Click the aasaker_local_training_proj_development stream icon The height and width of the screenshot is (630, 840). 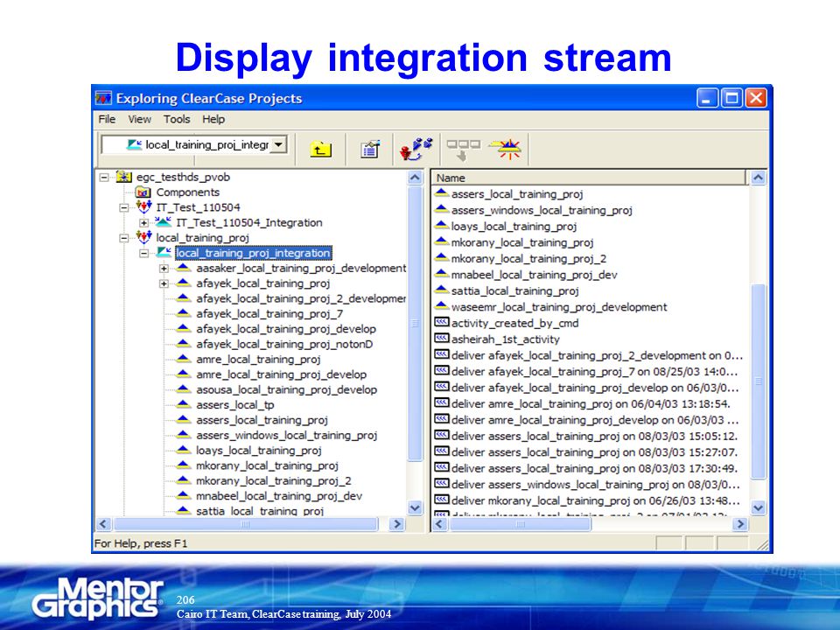tap(183, 268)
